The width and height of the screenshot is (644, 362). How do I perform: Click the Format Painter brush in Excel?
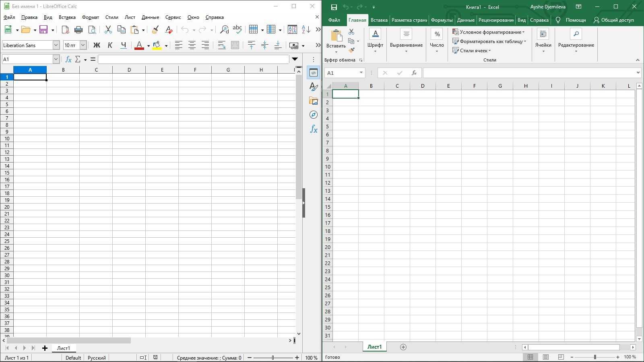(351, 50)
